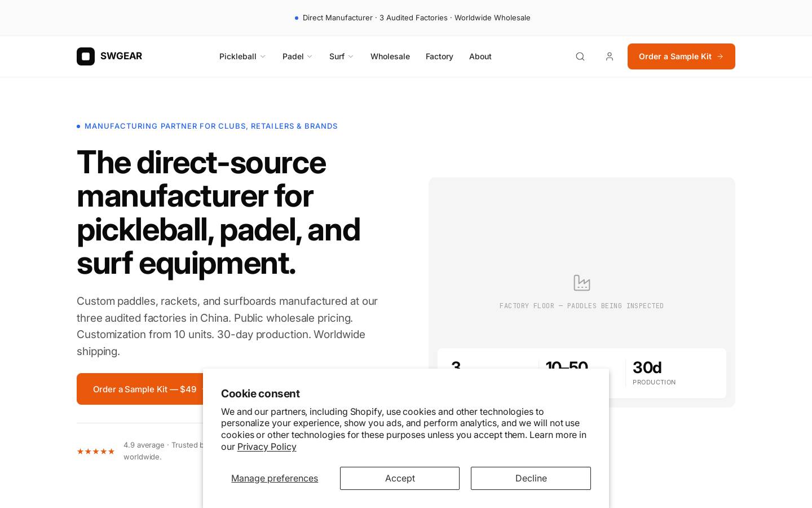Viewport: 812px width, 508px height.
Task: Decline cookies in consent dialog
Action: click(x=531, y=478)
